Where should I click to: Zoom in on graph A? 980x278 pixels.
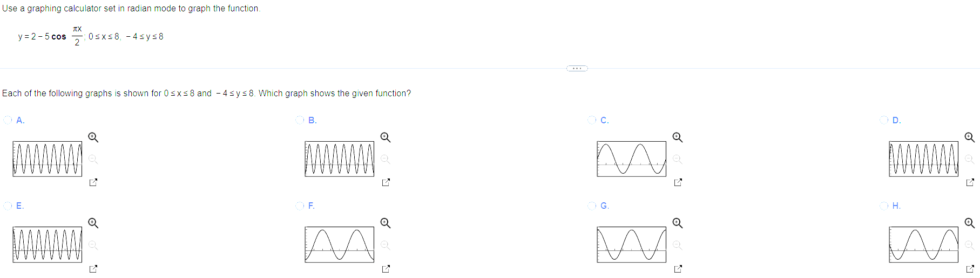coord(93,137)
